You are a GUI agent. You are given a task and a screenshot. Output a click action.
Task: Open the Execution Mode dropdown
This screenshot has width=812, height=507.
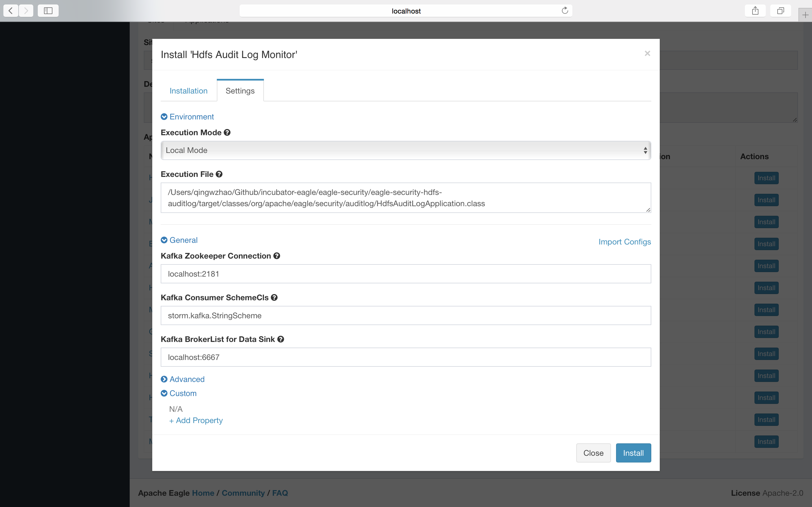[x=406, y=150]
